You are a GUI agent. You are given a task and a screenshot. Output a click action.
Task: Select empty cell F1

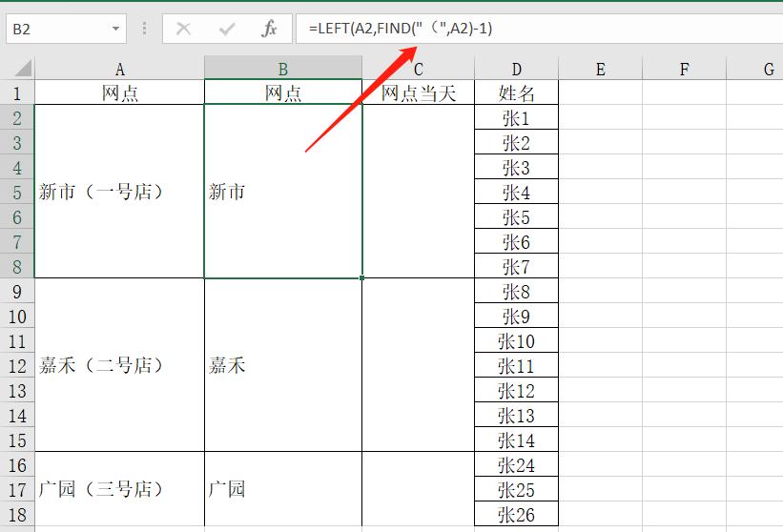coord(684,92)
